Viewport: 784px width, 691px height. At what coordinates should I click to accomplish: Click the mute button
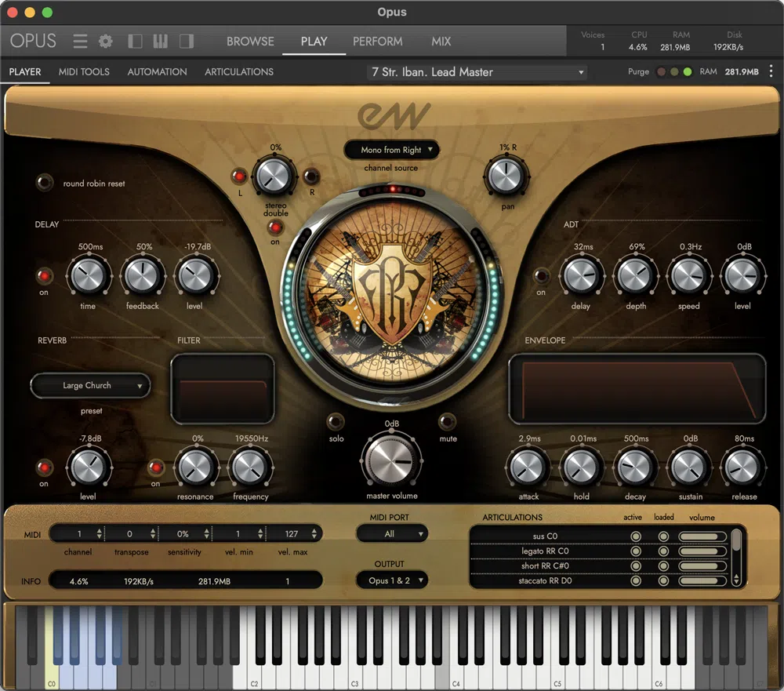[x=448, y=421]
